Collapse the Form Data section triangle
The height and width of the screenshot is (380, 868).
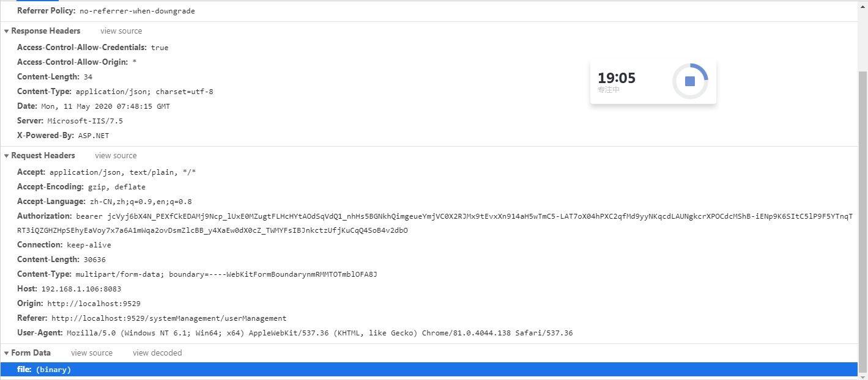pos(6,353)
